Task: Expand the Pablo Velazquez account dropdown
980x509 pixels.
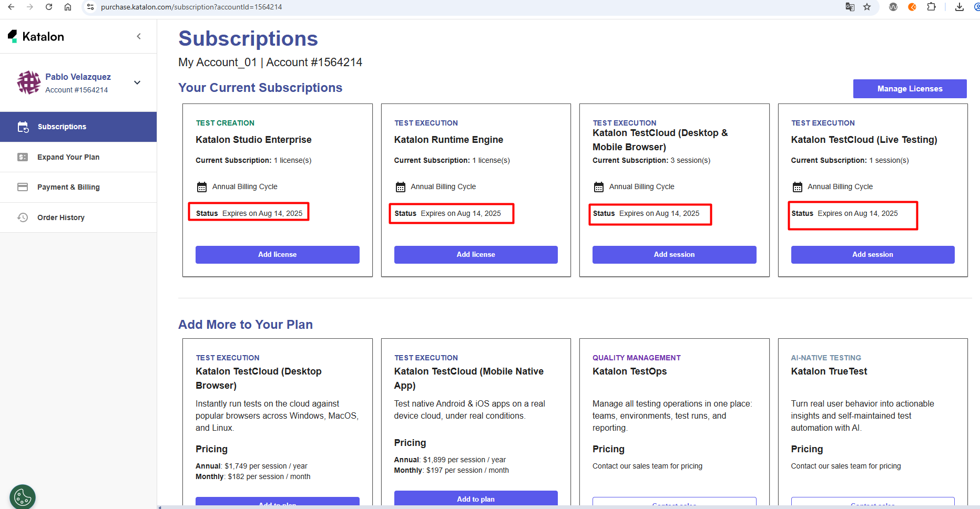Action: [137, 82]
